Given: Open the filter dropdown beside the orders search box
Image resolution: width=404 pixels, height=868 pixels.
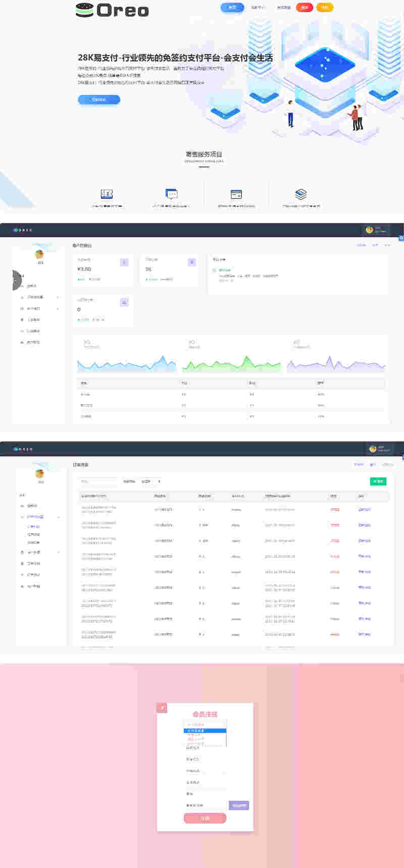Looking at the screenshot, I should [x=150, y=481].
